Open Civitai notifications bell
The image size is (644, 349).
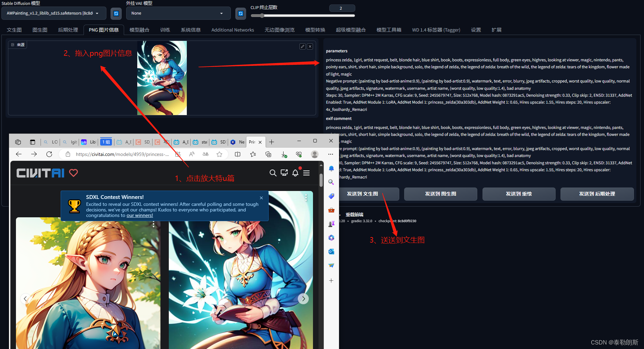(295, 173)
